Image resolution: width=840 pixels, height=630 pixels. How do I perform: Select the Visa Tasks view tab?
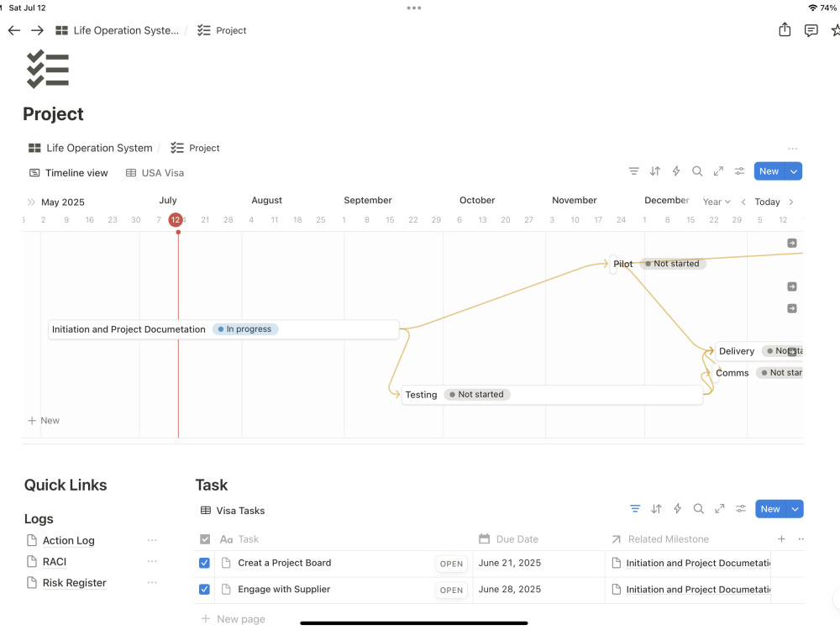(233, 511)
